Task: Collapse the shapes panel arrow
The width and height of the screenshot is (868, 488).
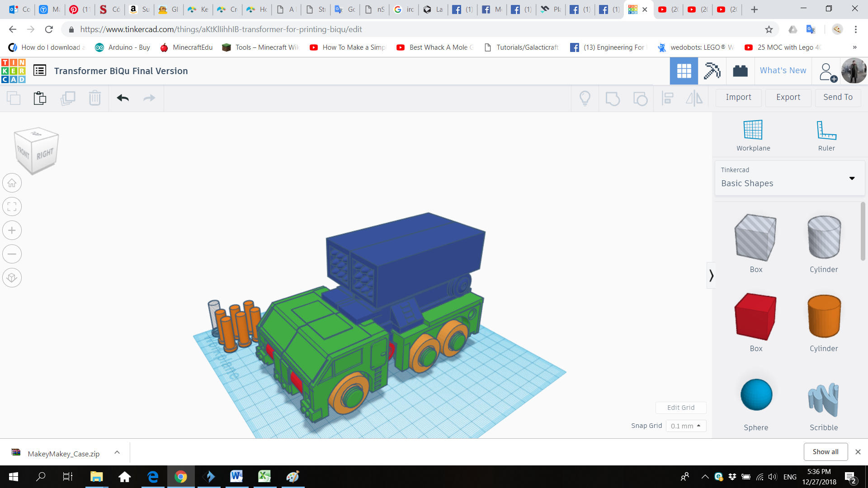Action: click(x=711, y=275)
